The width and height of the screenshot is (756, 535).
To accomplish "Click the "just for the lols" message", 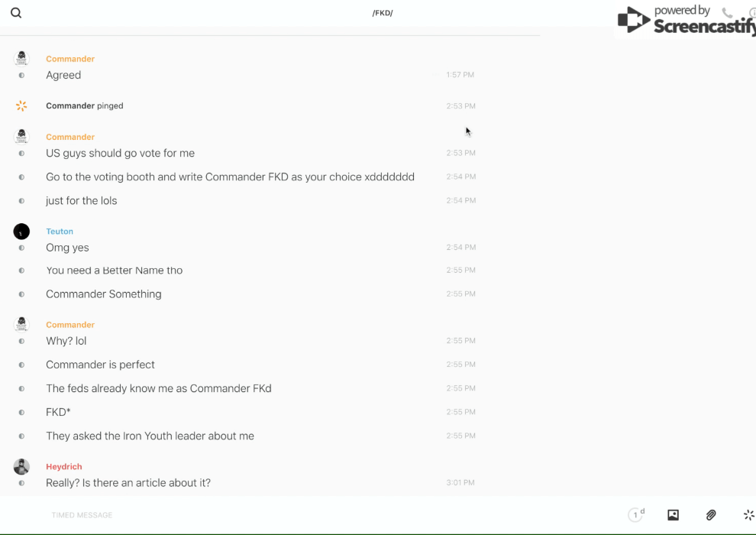I will pos(81,201).
